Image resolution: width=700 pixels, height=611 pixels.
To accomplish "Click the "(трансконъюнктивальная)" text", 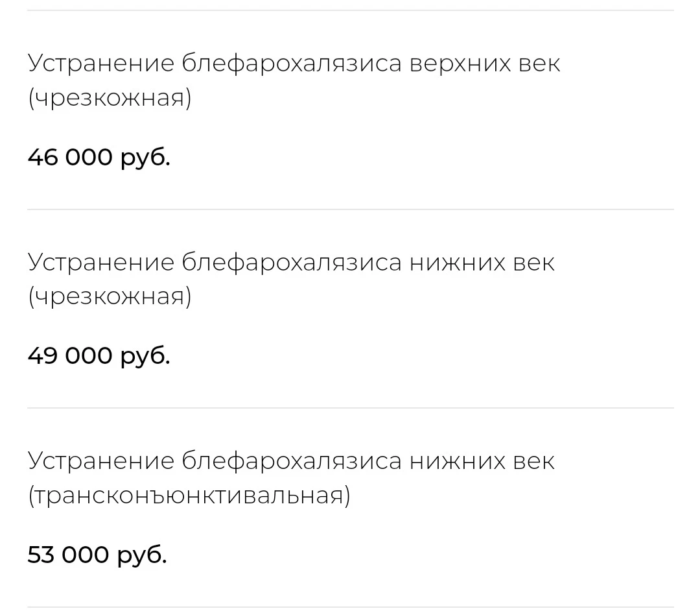I will [189, 496].
